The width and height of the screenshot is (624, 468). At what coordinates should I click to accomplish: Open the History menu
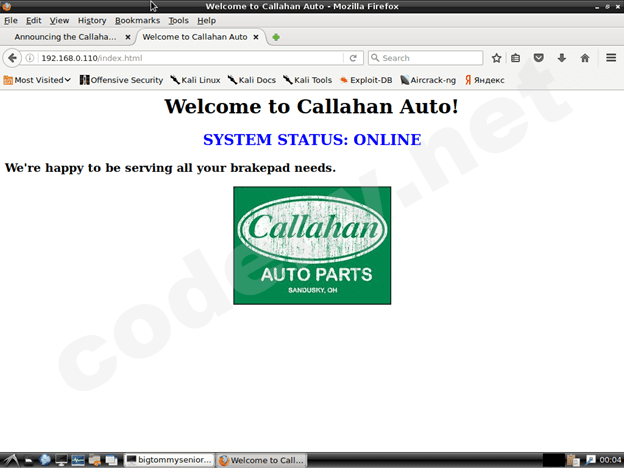(92, 20)
